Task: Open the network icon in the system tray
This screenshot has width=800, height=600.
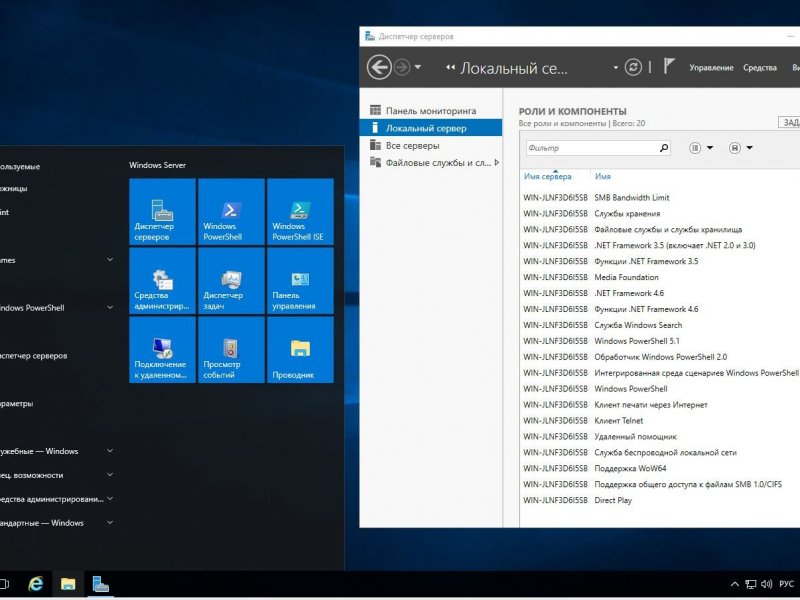Action: pos(751,584)
